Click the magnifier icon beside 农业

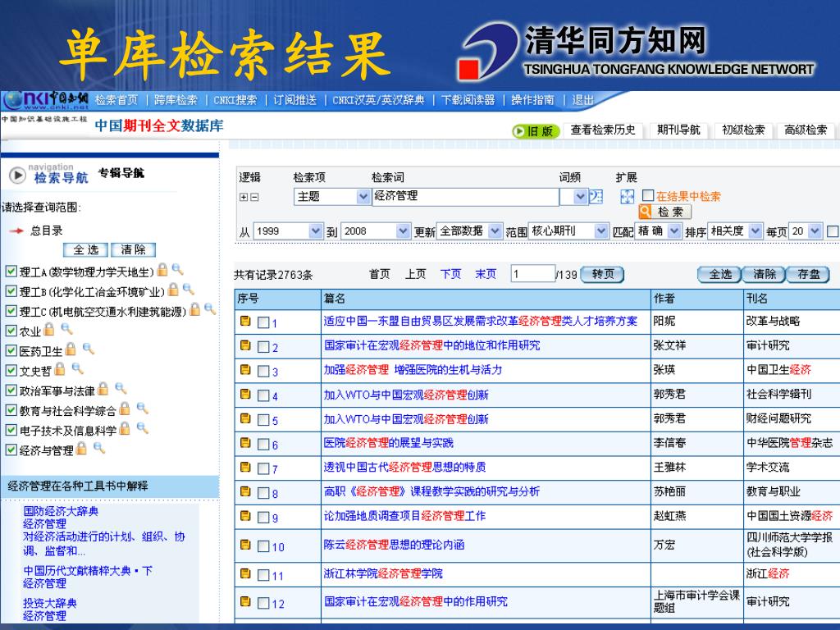tap(66, 329)
